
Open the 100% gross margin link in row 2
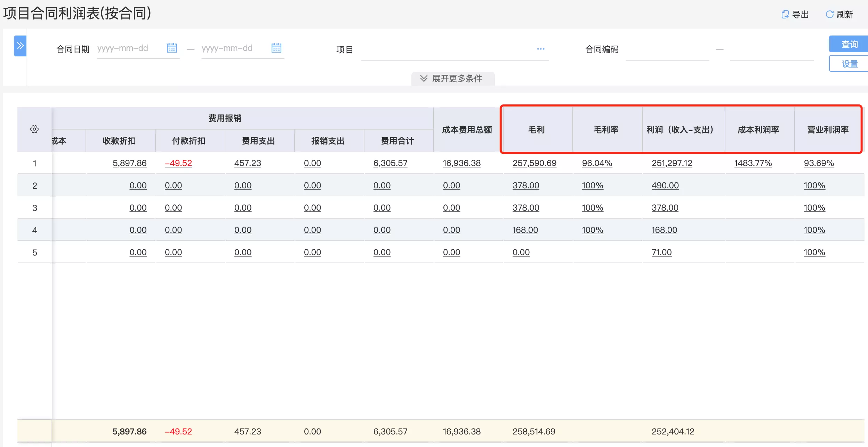coord(593,185)
